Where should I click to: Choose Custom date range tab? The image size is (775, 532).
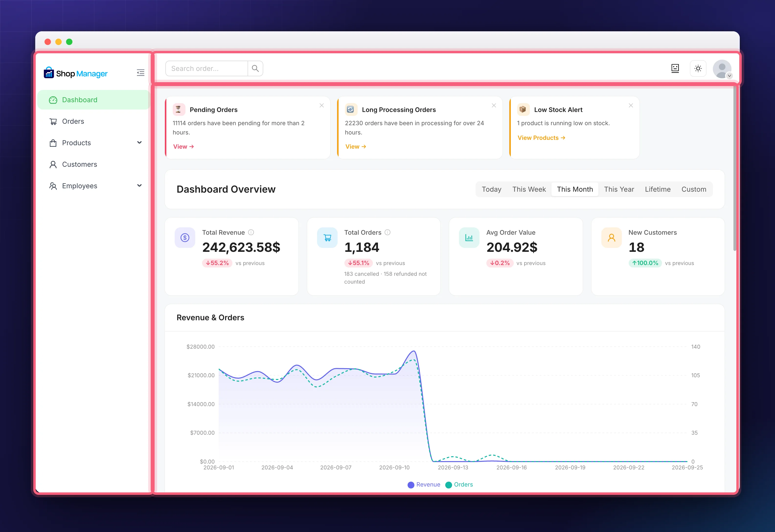tap(694, 189)
